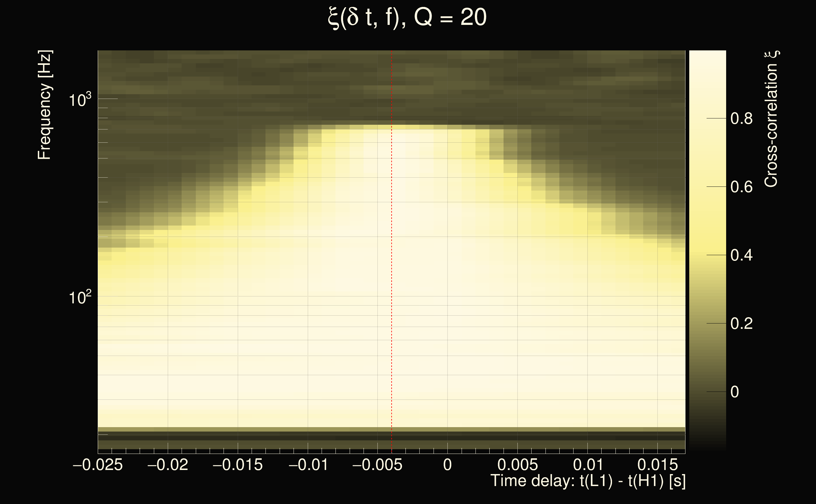Click the 0.8 tick on colorbar
Screen dimensions: 816x504
point(741,119)
